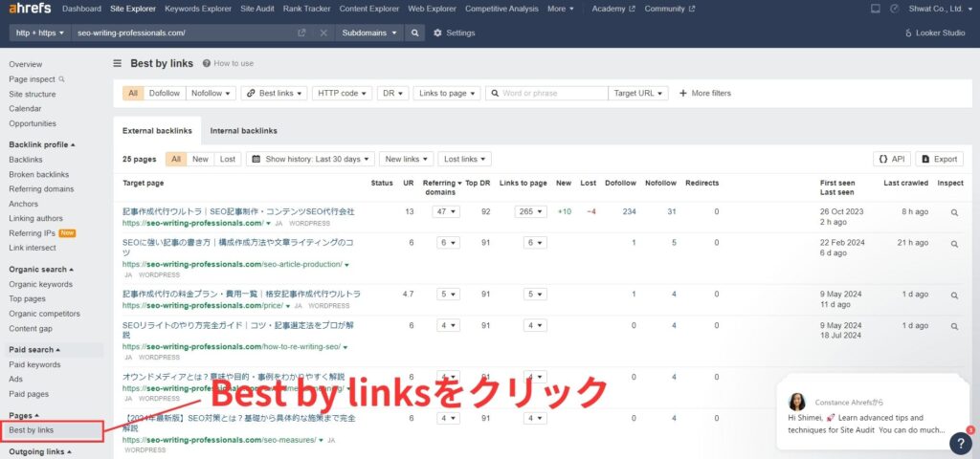Image resolution: width=980 pixels, height=459 pixels.
Task: Open the New links dropdown
Action: 406,160
